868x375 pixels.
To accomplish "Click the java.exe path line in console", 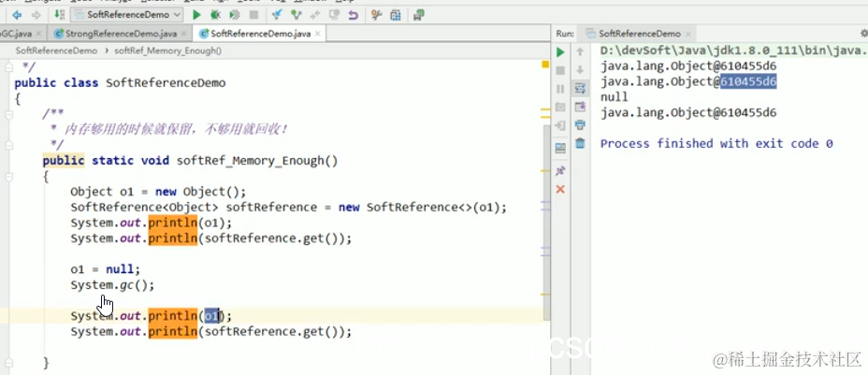I will coord(734,50).
